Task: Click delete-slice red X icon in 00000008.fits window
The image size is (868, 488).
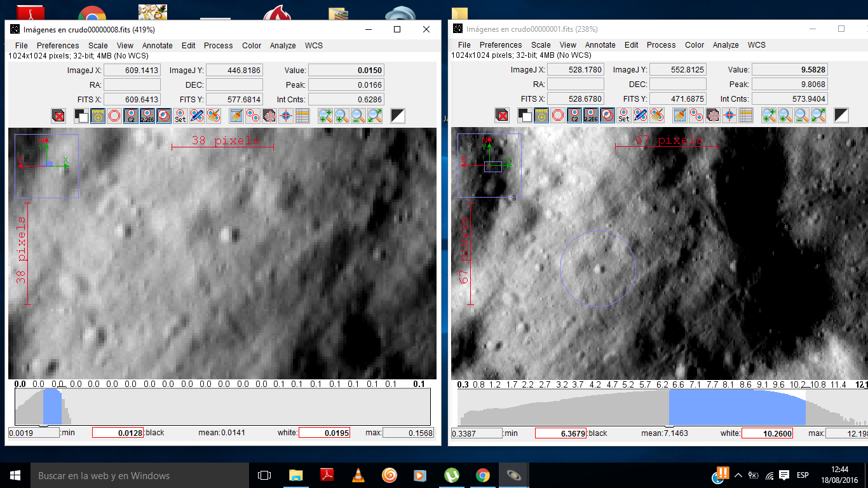Action: pyautogui.click(x=58, y=116)
